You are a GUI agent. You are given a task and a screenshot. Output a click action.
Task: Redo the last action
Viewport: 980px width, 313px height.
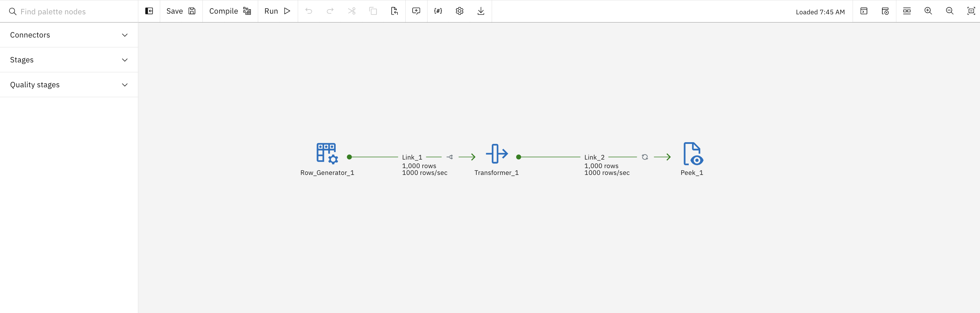point(330,11)
